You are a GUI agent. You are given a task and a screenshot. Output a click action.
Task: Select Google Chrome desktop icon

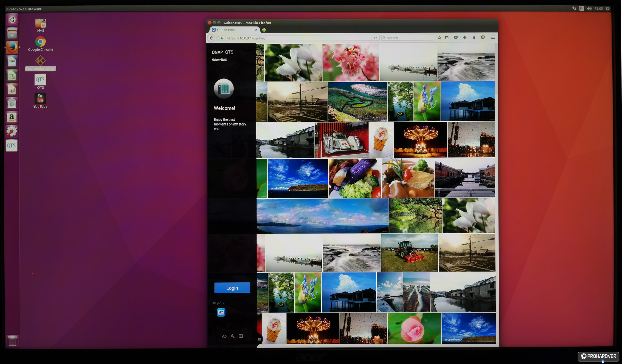tap(41, 44)
